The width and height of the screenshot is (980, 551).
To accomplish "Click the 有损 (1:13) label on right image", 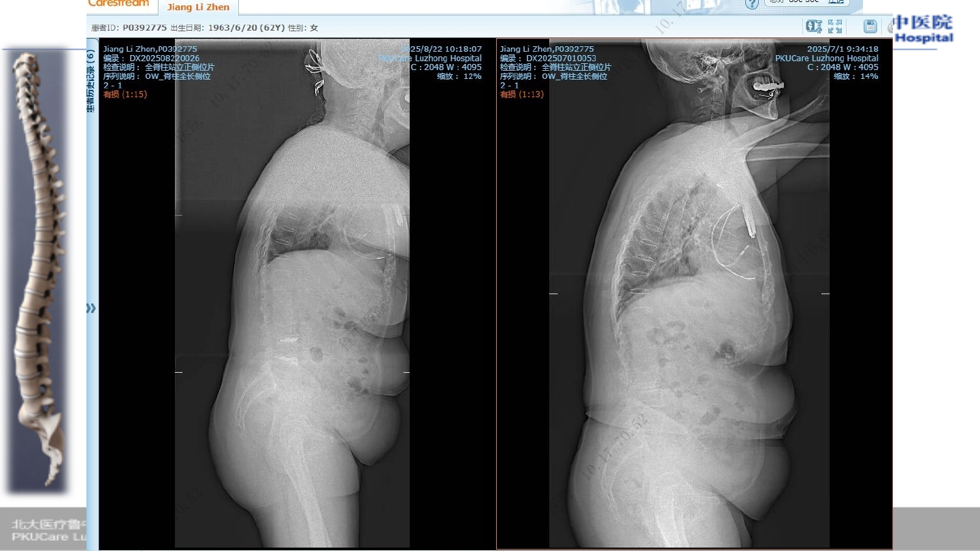I will pyautogui.click(x=522, y=95).
